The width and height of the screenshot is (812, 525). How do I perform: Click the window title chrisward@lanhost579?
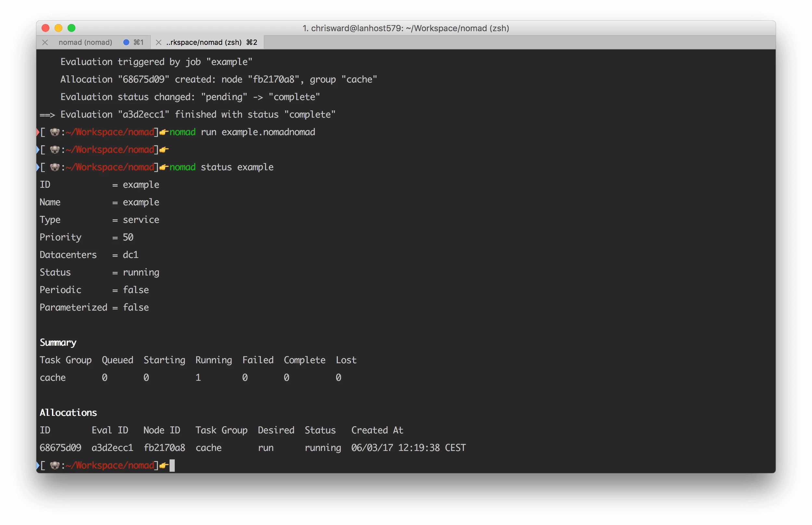406,28
